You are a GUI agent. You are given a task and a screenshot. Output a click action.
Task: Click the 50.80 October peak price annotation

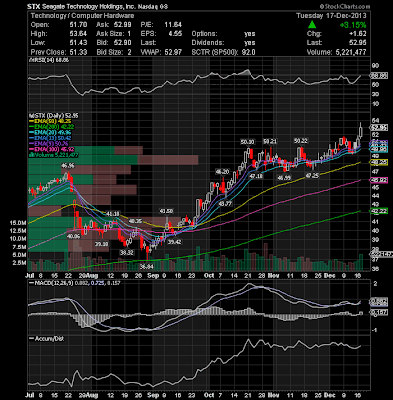[247, 142]
